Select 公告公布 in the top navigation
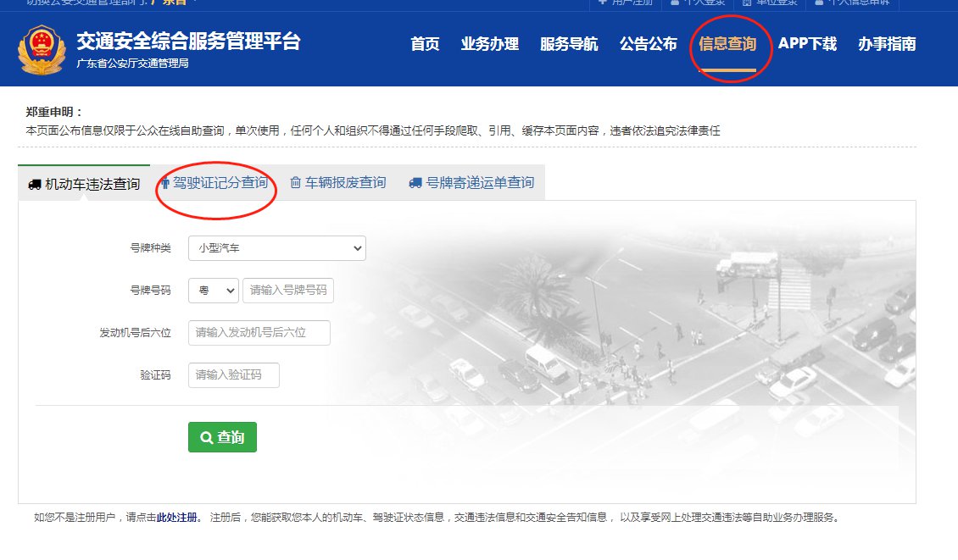Screen dimensions: 958x560 648,44
